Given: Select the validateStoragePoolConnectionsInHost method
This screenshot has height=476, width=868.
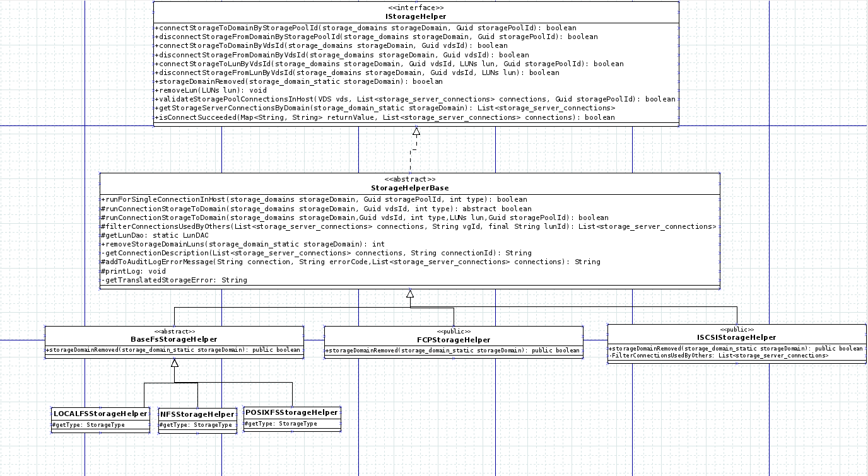Looking at the screenshot, I should coord(414,99).
